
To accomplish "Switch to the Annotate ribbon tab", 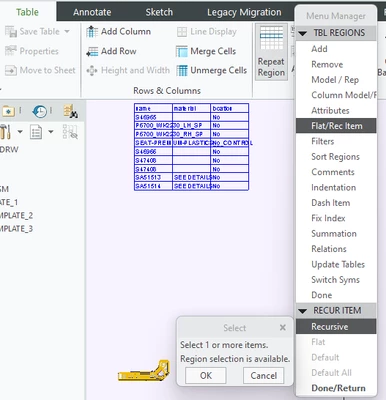I will tap(92, 12).
